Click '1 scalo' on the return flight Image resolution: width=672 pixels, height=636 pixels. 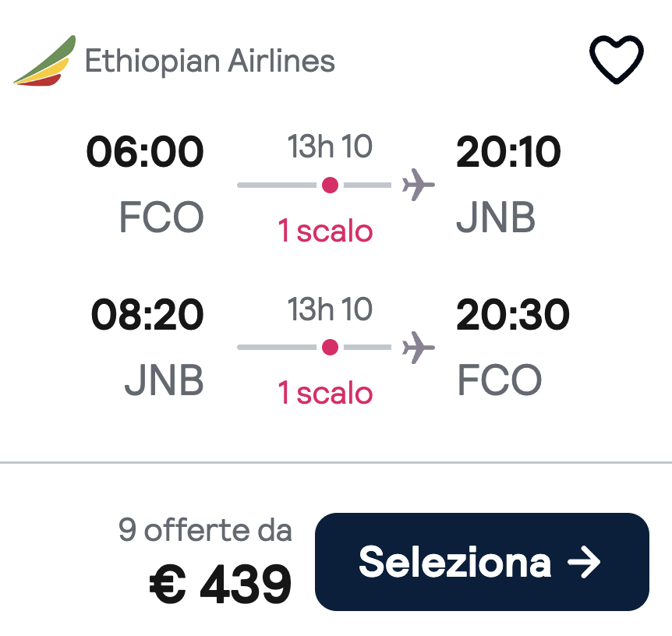click(327, 394)
